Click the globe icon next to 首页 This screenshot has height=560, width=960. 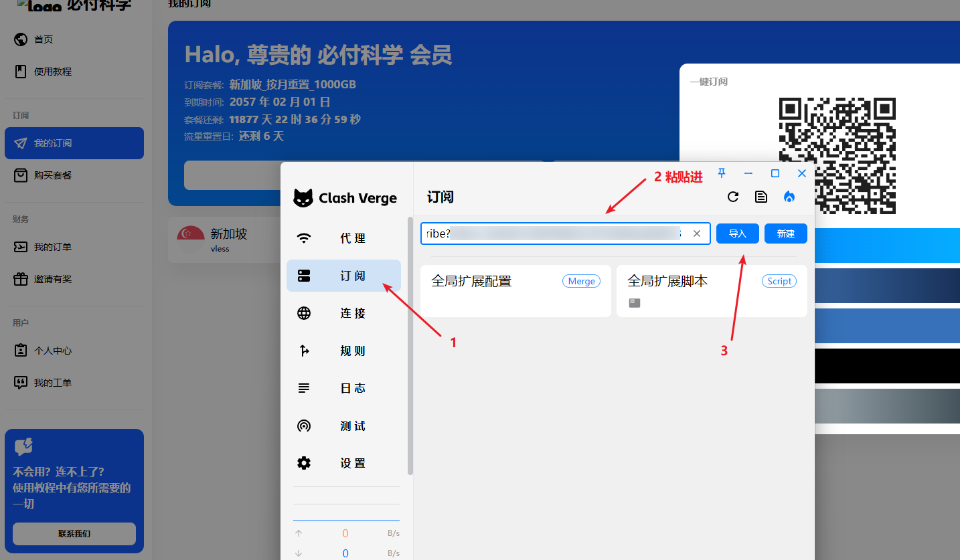[x=21, y=39]
